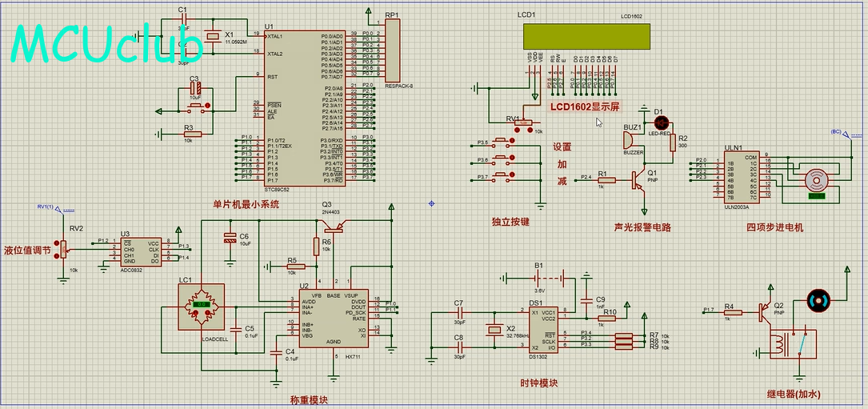
Task: Select the X1 11.0592M crystal oscillator
Action: [x=212, y=36]
